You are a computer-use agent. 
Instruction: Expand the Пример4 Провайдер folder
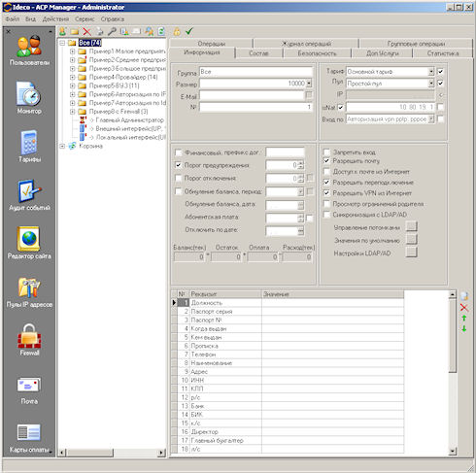coord(73,77)
